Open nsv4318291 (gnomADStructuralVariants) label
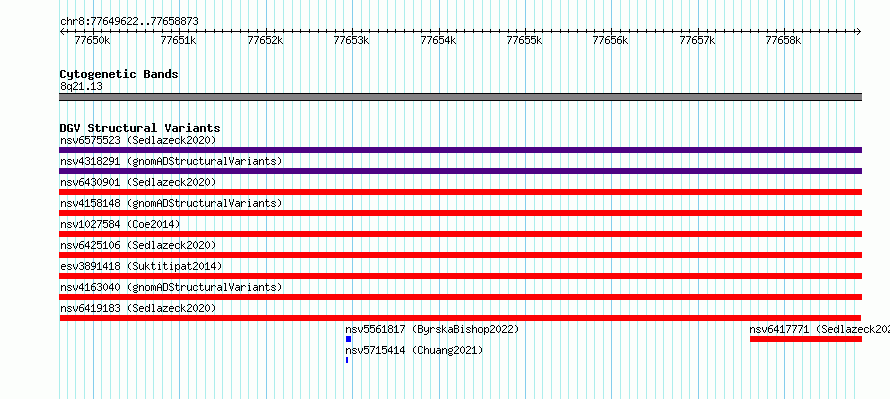890x399 pixels. coord(171,161)
